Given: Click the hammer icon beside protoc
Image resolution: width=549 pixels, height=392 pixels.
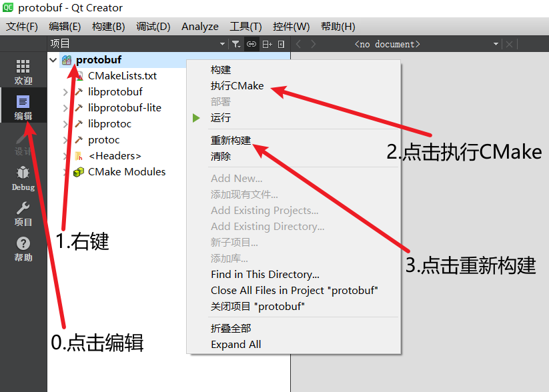Looking at the screenshot, I should coord(79,140).
